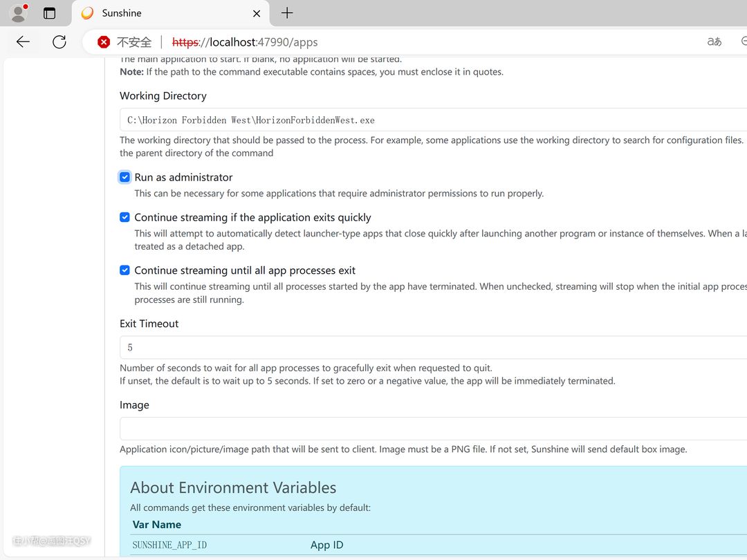Image resolution: width=747 pixels, height=560 pixels.
Task: Click the red not-secure warning icon
Action: pos(103,42)
